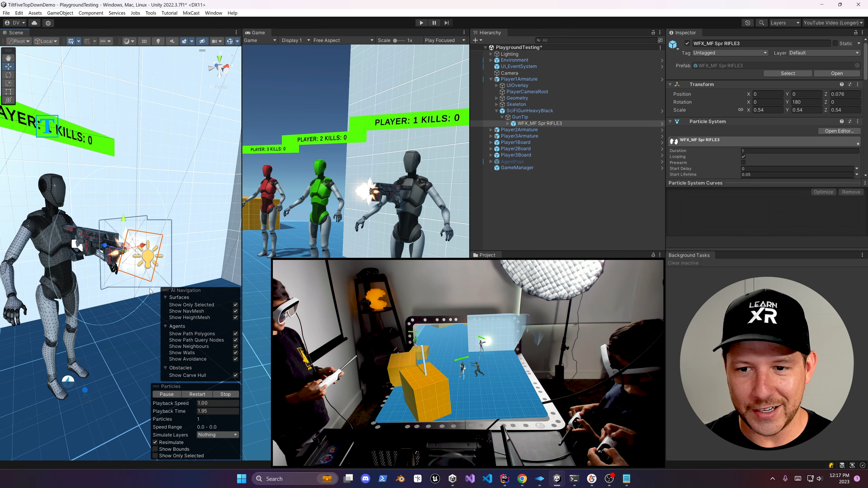868x488 pixels.
Task: Toggle the object active checkbox in Inspector
Action: tap(687, 43)
